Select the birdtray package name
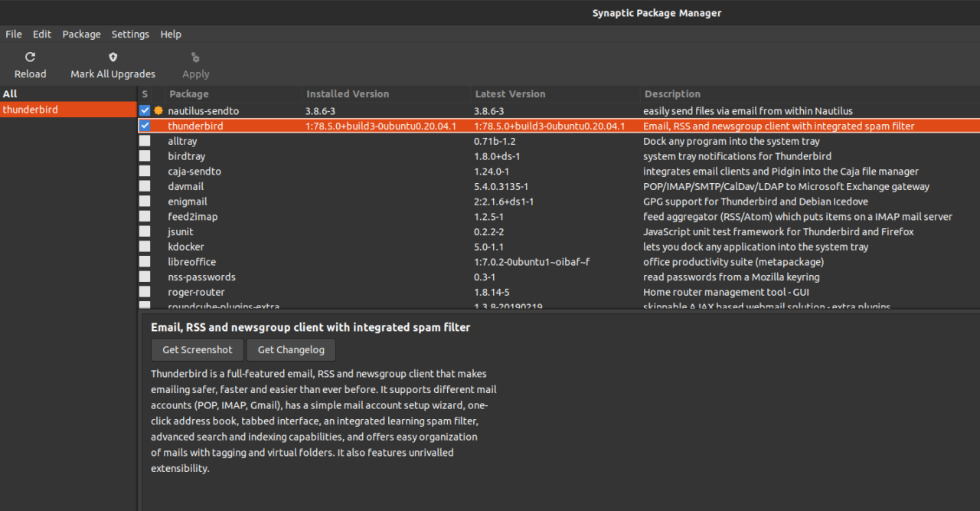 pyautogui.click(x=186, y=156)
